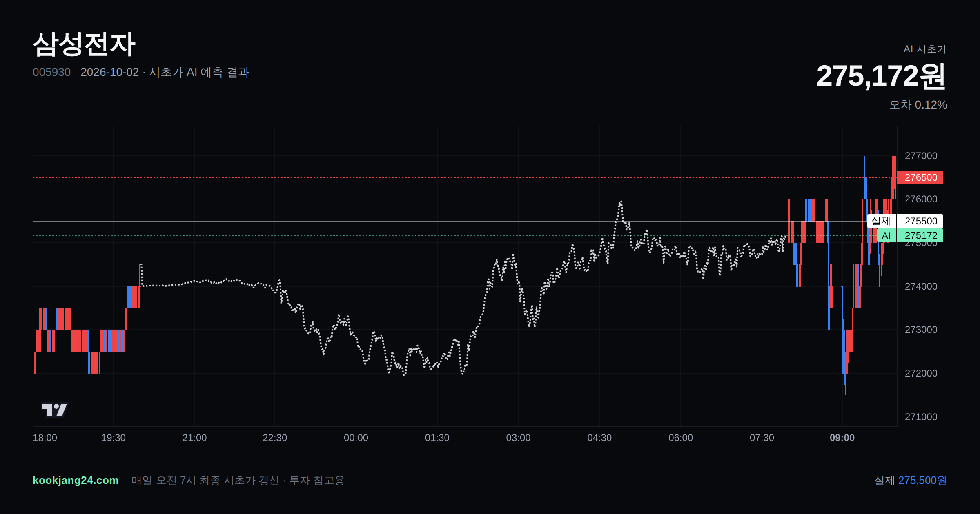Click the 오차 0.12% error text

(x=918, y=105)
